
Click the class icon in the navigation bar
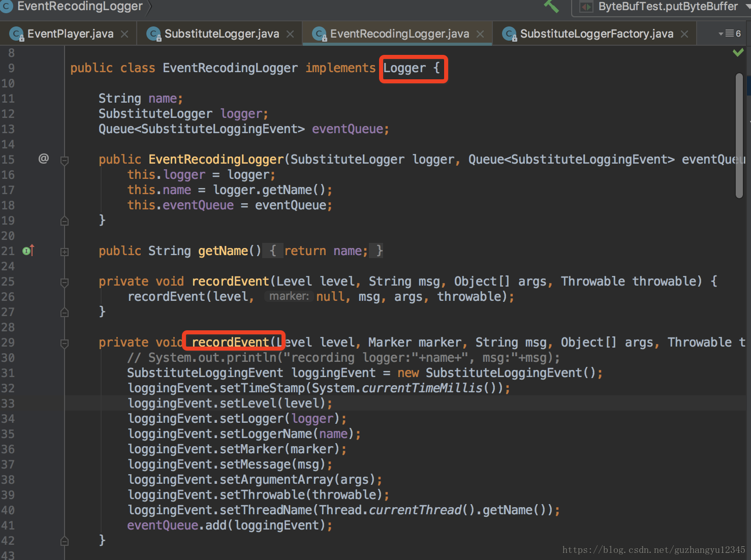[x=7, y=7]
